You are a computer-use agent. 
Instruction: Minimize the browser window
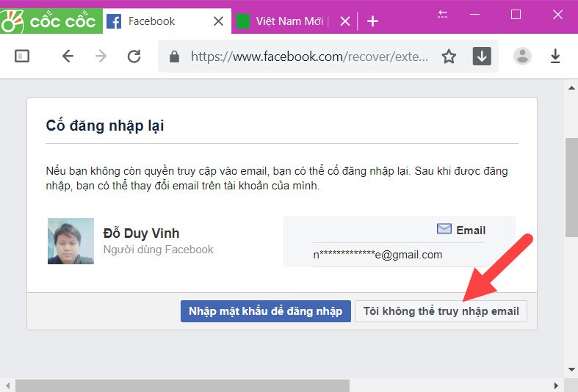point(474,15)
